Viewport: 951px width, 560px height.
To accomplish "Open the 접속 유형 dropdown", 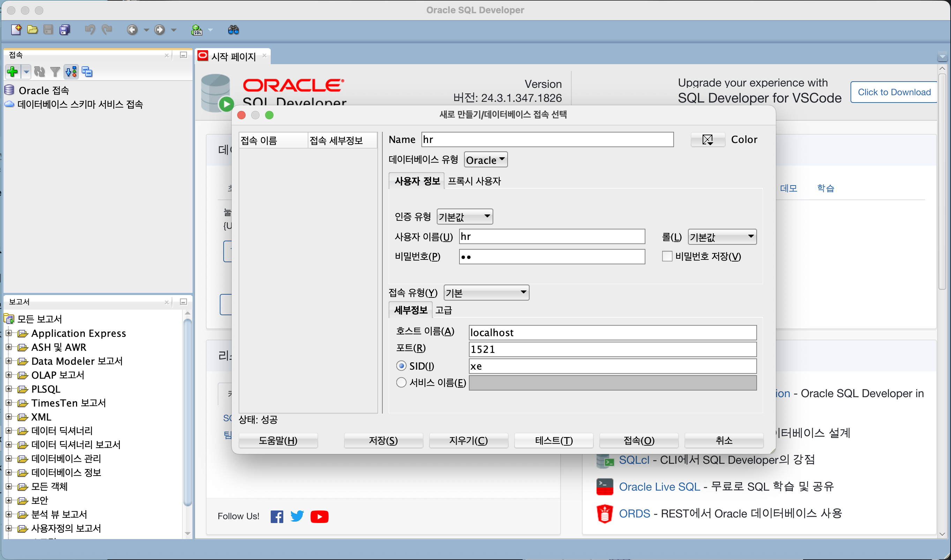I will pos(486,293).
